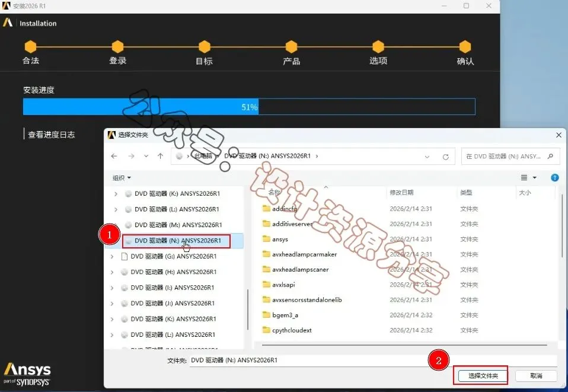This screenshot has height=392, width=568.
Task: Go up one folder level with the up arrow
Action: point(161,156)
